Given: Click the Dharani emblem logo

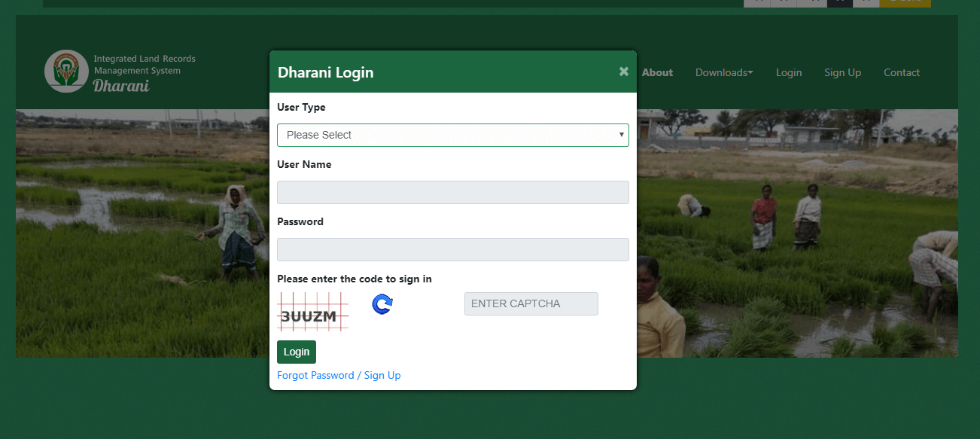Looking at the screenshot, I should (66, 71).
